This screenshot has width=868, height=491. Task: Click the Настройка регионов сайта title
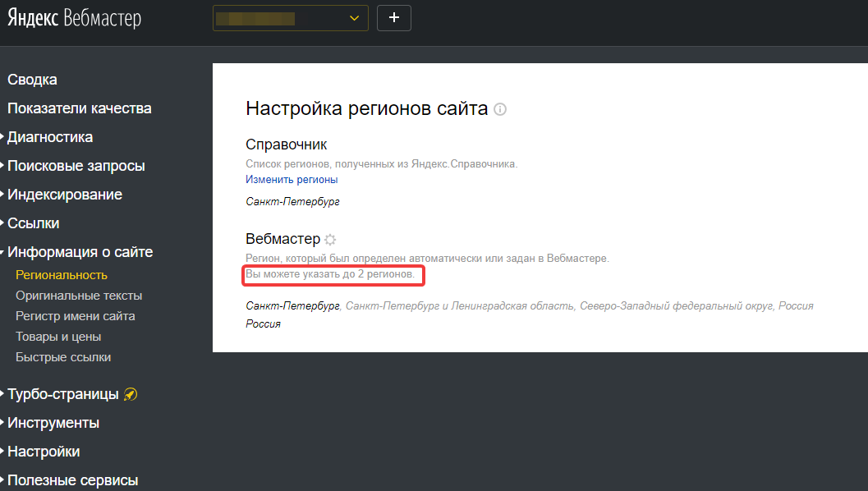(x=366, y=108)
